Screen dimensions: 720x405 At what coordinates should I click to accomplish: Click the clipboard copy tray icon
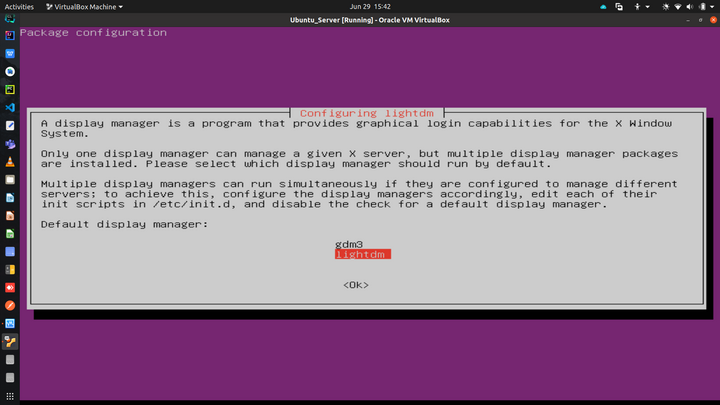619,6
